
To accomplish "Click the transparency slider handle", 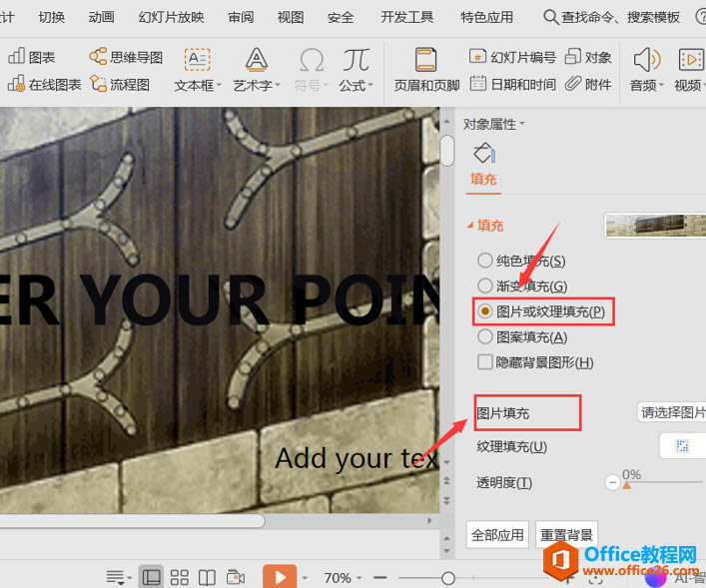I will coord(626,485).
